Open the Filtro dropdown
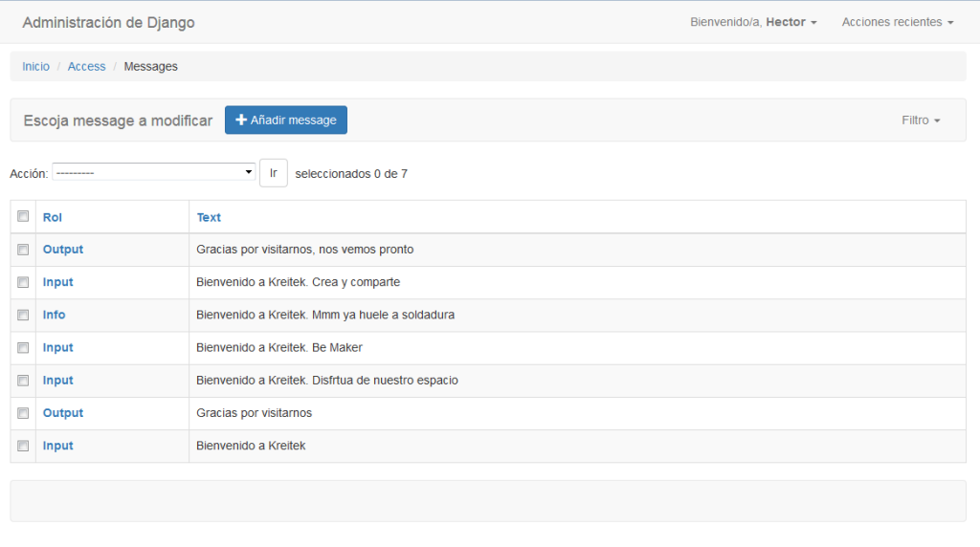This screenshot has width=980, height=547. point(921,120)
